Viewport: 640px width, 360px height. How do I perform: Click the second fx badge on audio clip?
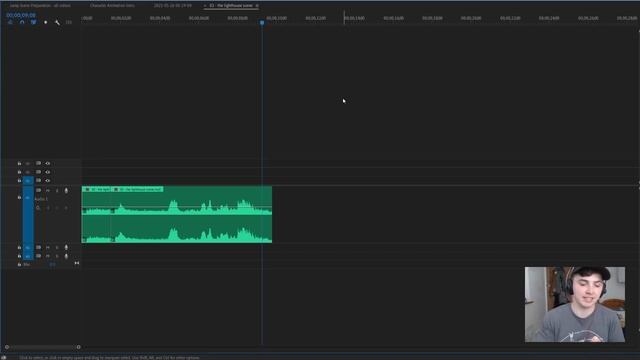pos(116,189)
